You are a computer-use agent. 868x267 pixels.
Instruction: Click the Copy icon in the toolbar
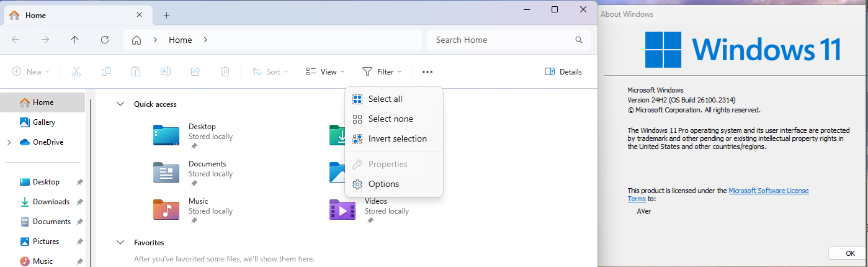click(106, 72)
